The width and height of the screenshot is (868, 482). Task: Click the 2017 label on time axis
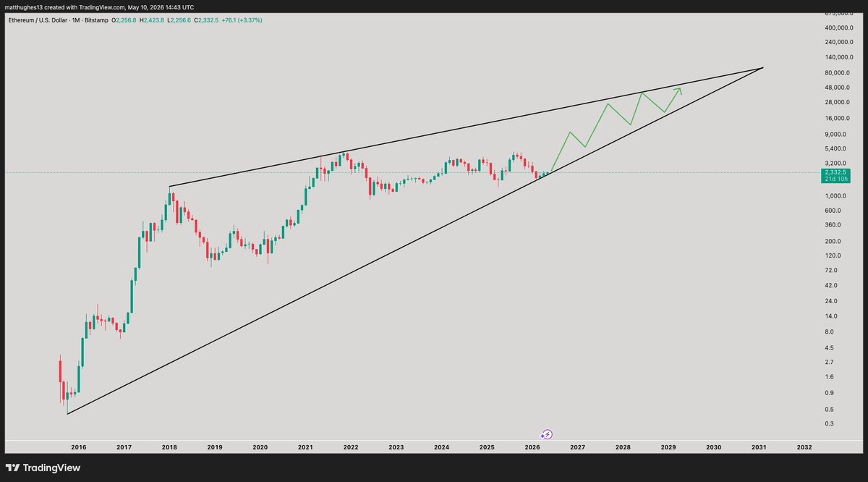124,448
